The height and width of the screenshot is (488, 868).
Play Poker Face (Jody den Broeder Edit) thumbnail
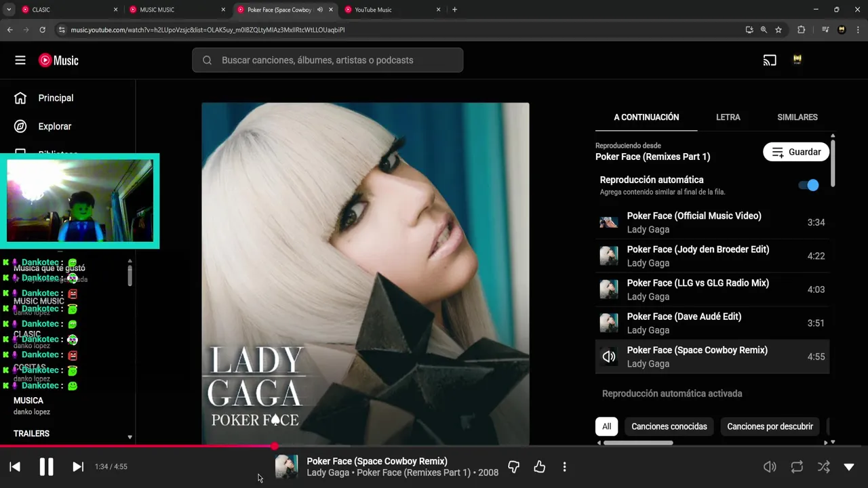click(609, 256)
